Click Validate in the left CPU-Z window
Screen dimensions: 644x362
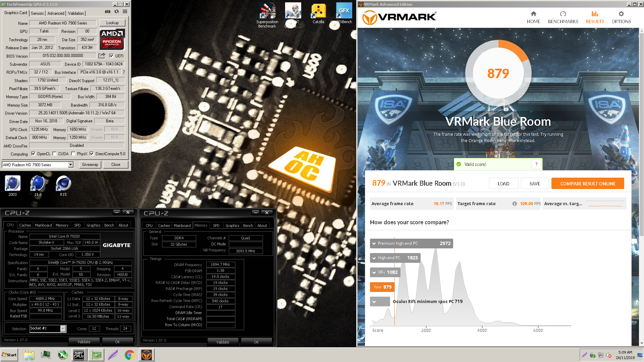coord(84,342)
